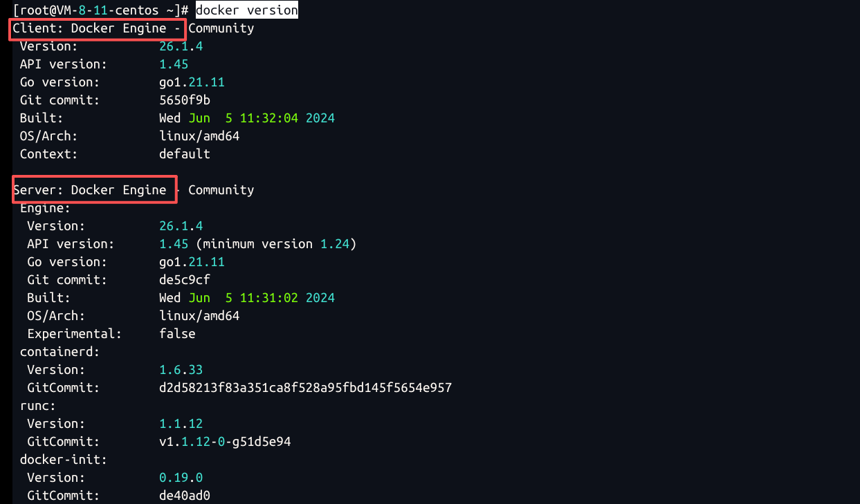Click the highlighted 'docker version' command
The height and width of the screenshot is (504, 860).
click(x=247, y=10)
